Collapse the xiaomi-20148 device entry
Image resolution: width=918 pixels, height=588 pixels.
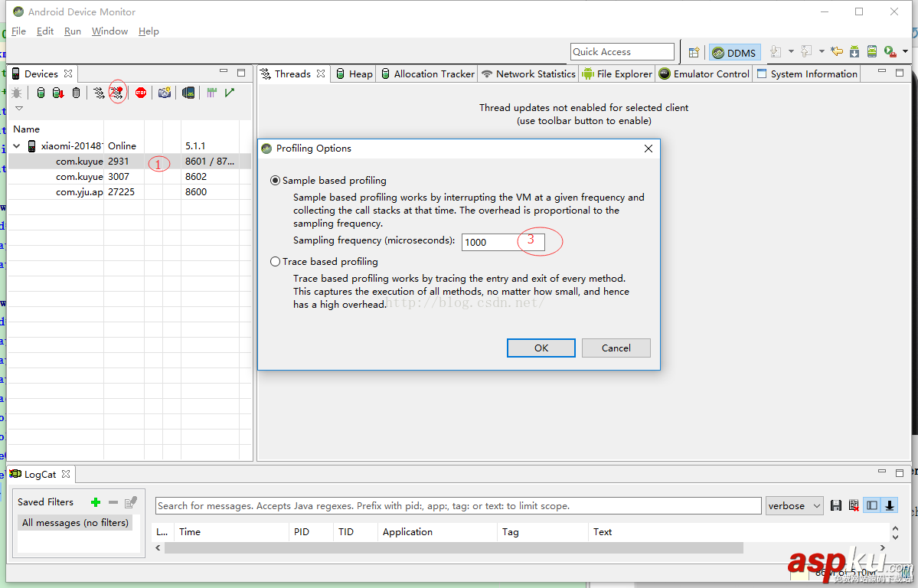coord(16,145)
